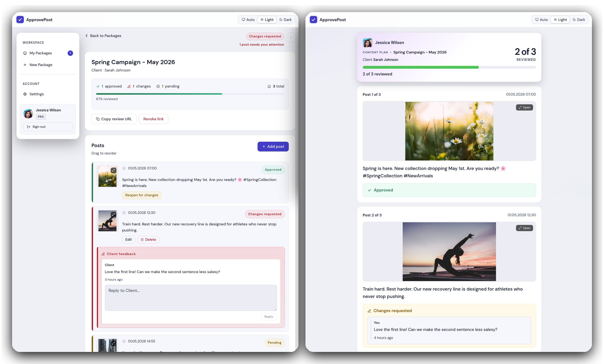
Task: Click the ApprovePost checkmark logo icon
Action: [x=20, y=19]
